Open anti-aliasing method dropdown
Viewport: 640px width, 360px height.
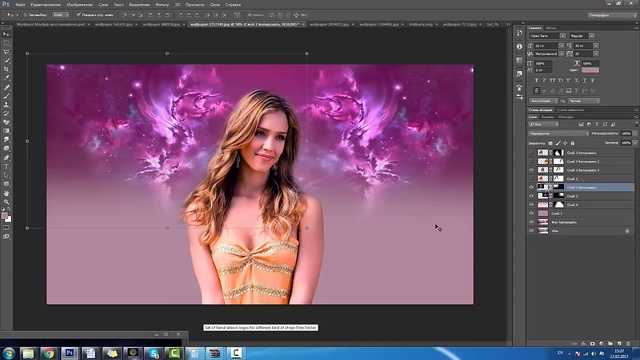[584, 101]
